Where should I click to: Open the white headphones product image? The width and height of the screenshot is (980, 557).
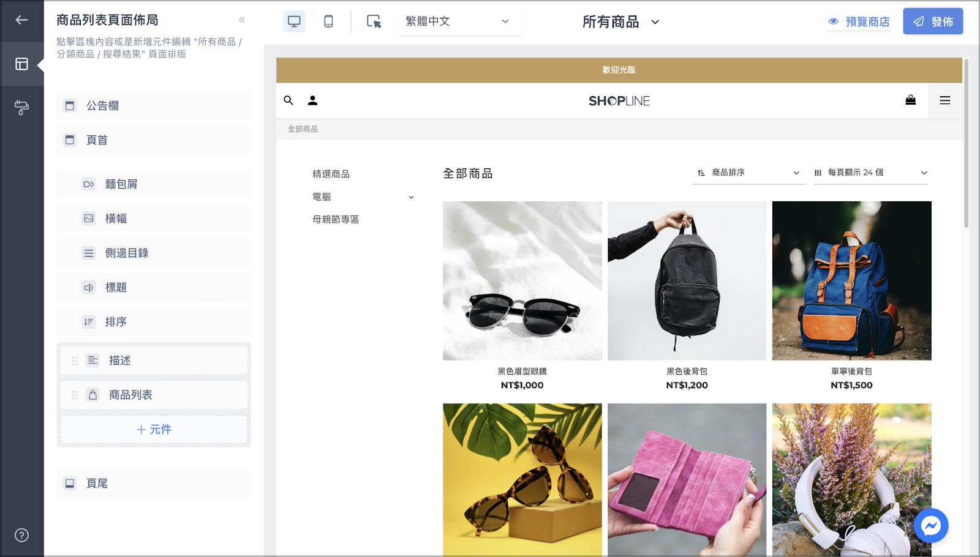click(x=852, y=479)
